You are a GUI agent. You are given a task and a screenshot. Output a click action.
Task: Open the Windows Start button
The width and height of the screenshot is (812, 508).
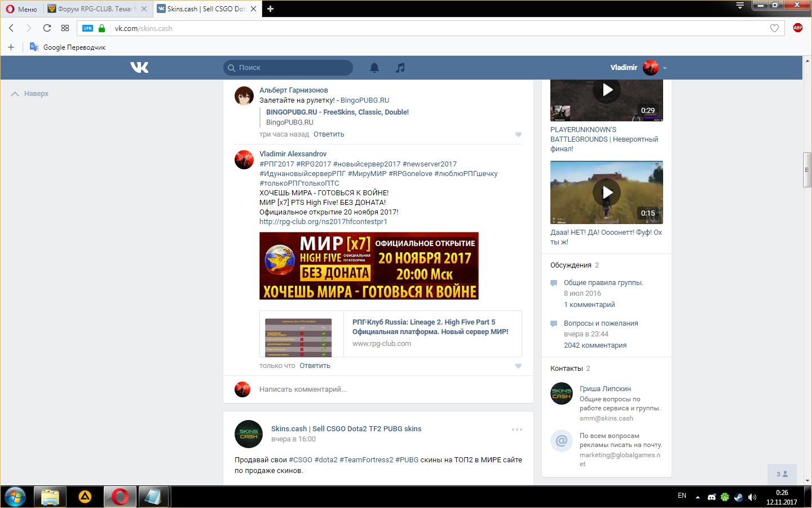[x=15, y=497]
